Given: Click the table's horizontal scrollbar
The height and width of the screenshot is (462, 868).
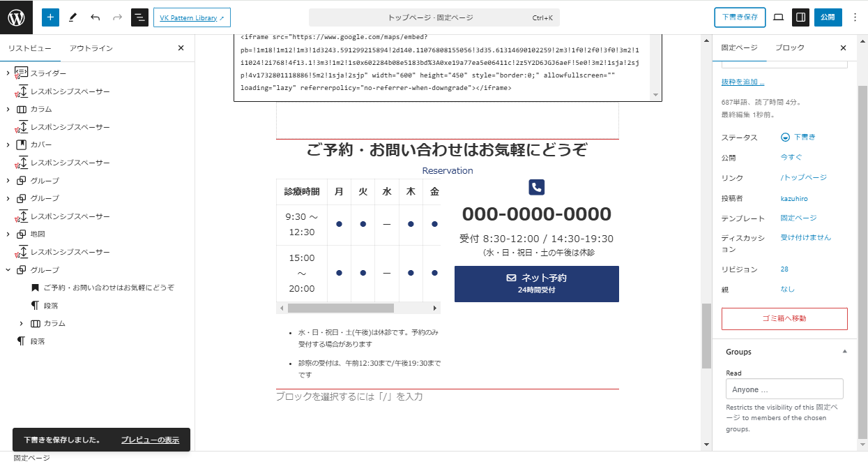Looking at the screenshot, I should (x=341, y=308).
